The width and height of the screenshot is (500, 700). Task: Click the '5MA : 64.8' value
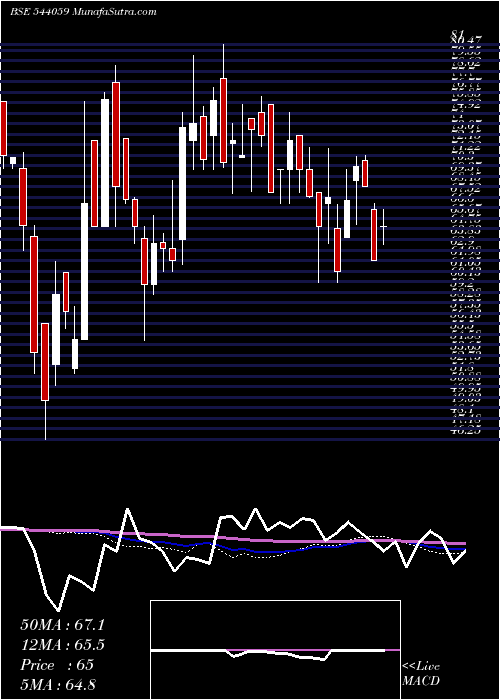point(58,684)
